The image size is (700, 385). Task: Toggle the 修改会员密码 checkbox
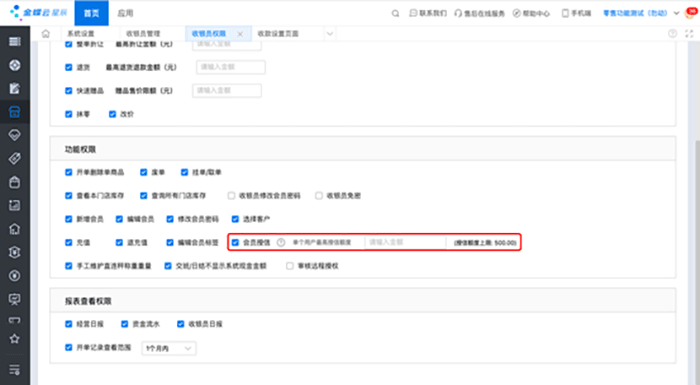coord(170,219)
